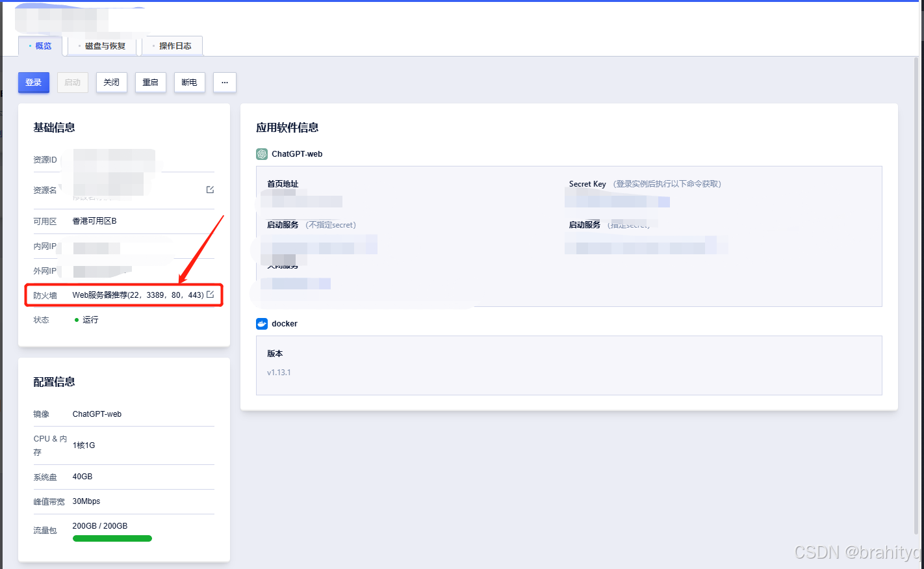This screenshot has width=924, height=569.
Task: Click the docker application icon
Action: [x=261, y=323]
